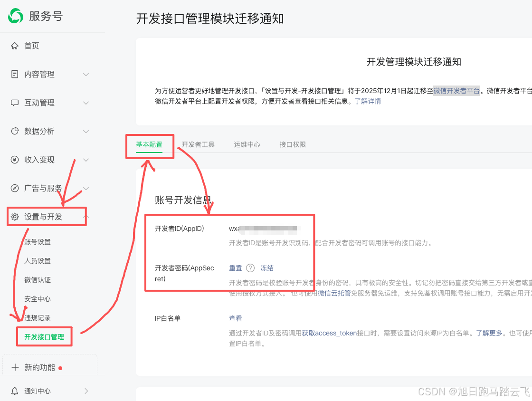This screenshot has height=401, width=532.
Task: Click the plus icon beside 新的功能
Action: point(15,367)
